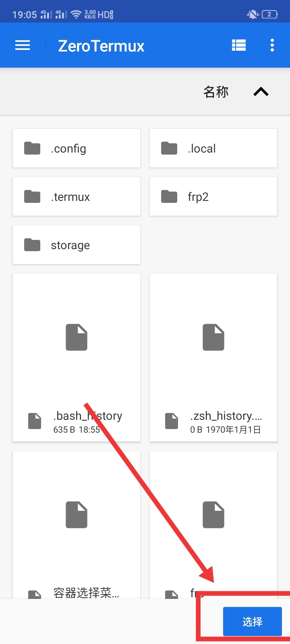
Task: Click the blue 选择 button
Action: [x=253, y=621]
